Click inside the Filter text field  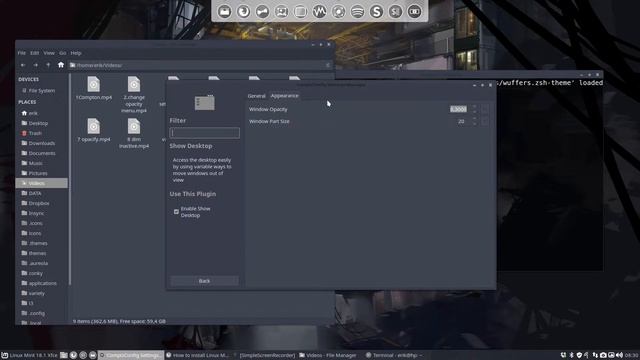(204, 133)
